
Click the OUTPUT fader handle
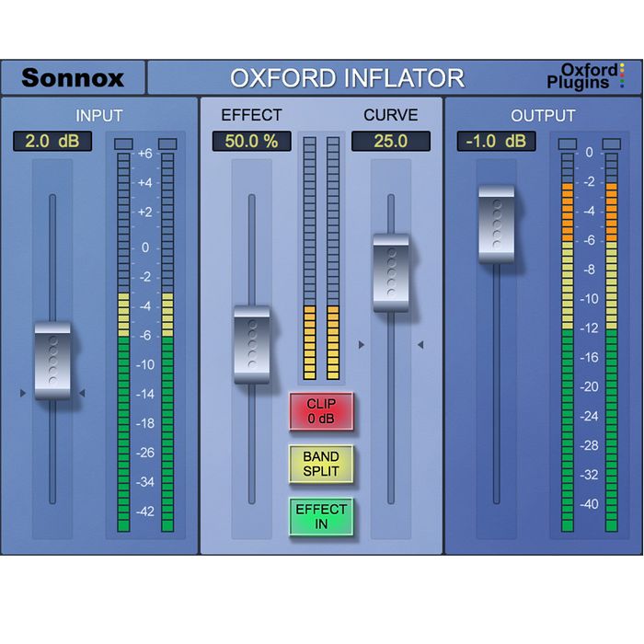click(496, 224)
